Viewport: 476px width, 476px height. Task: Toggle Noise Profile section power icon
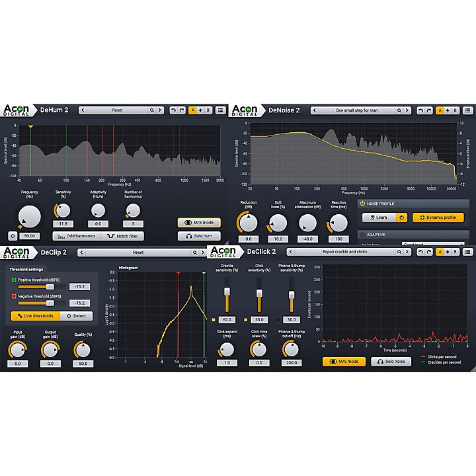coord(362,204)
